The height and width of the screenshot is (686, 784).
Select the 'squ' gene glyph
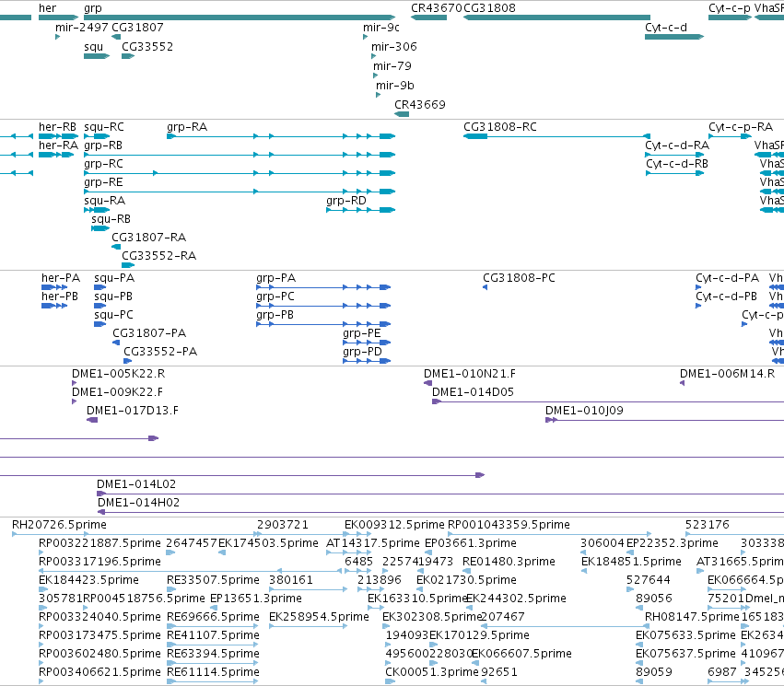point(97,56)
